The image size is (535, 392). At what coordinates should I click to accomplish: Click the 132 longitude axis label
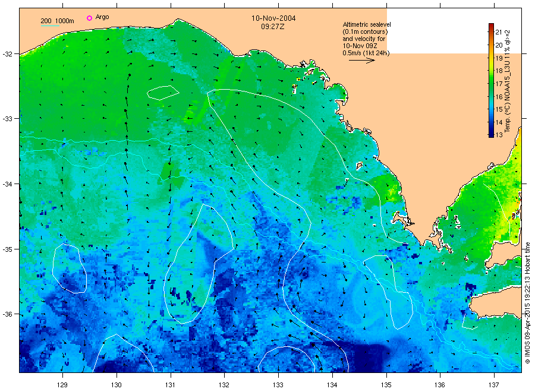tap(224, 385)
